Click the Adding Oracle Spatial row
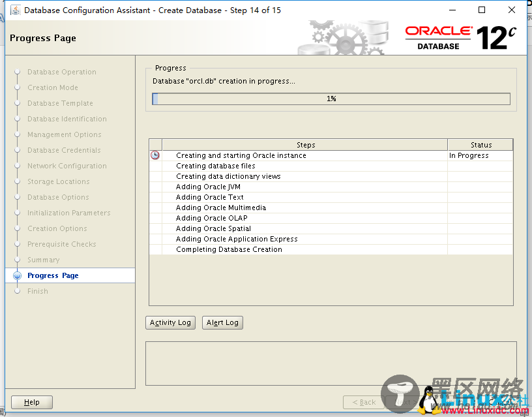 pos(331,228)
